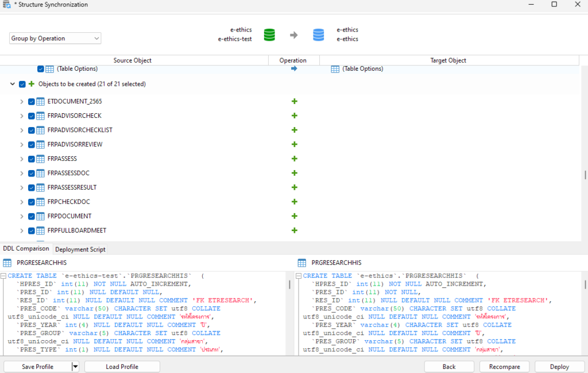Expand the FRPADVISORREVIEW tree node
This screenshot has width=588, height=373.
(22, 144)
